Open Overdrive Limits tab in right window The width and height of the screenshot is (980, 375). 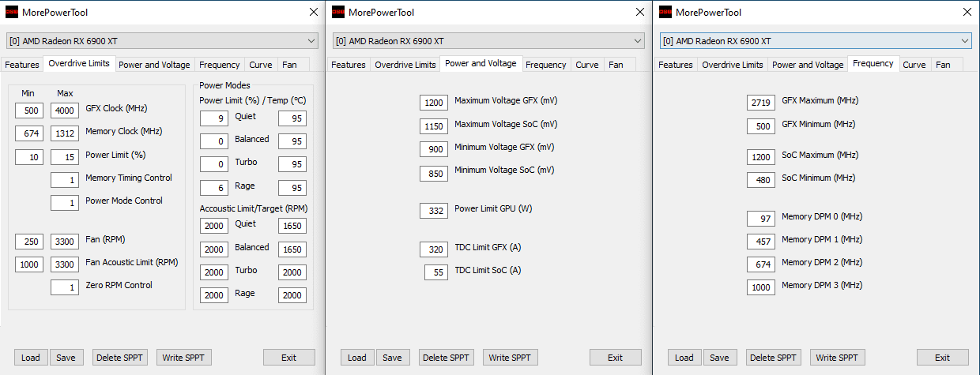click(x=733, y=65)
